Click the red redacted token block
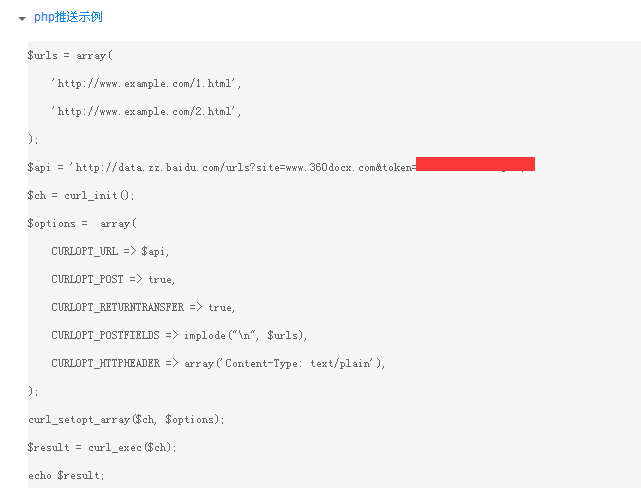This screenshot has width=641, height=488. coord(475,164)
